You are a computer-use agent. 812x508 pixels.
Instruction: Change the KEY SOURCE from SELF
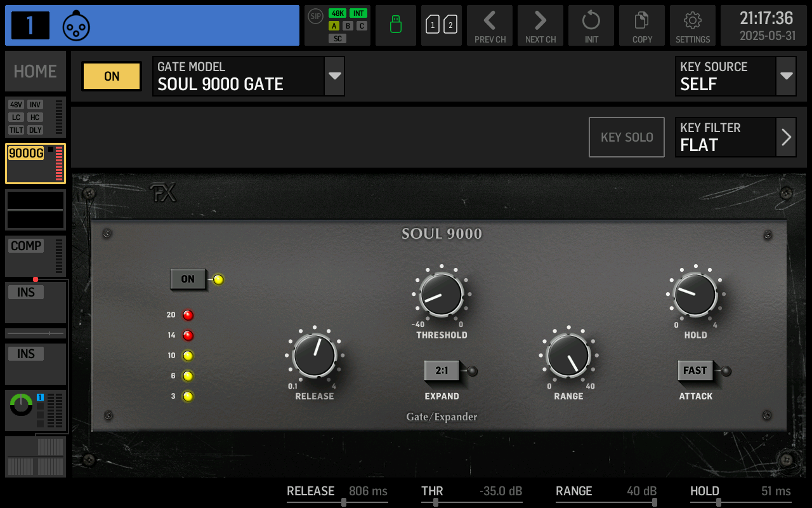(x=736, y=76)
